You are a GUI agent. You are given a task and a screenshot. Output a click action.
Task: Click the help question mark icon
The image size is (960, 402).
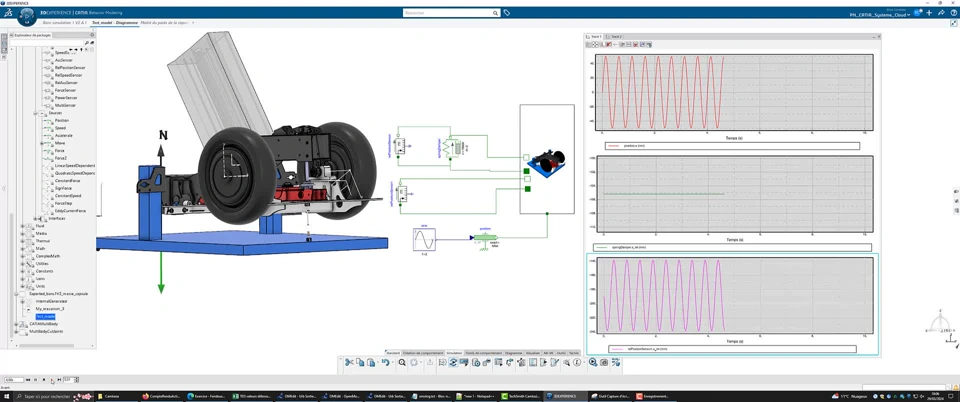pyautogui.click(x=953, y=13)
